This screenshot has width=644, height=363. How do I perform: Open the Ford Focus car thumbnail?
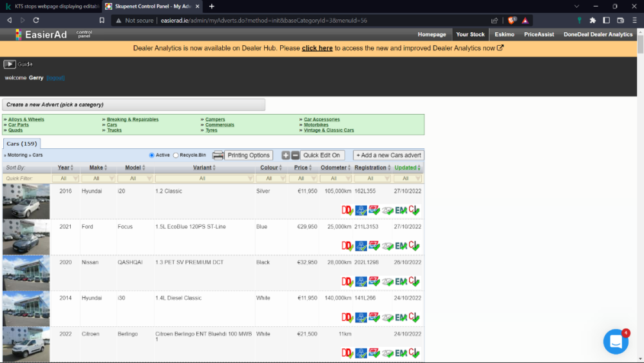point(26,237)
